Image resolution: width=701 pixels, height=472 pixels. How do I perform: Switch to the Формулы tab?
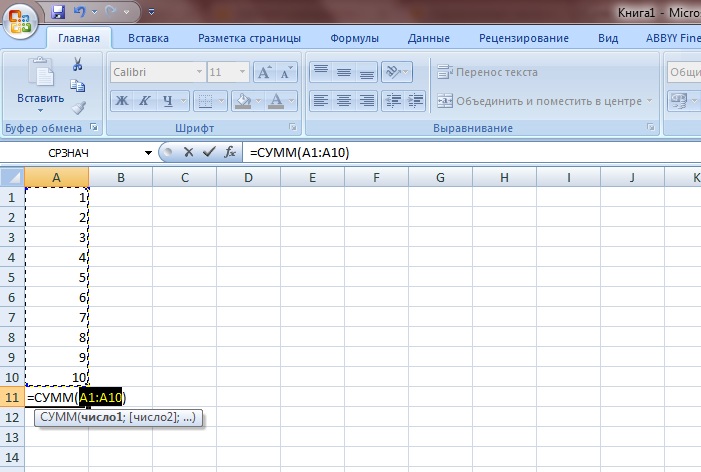click(354, 39)
